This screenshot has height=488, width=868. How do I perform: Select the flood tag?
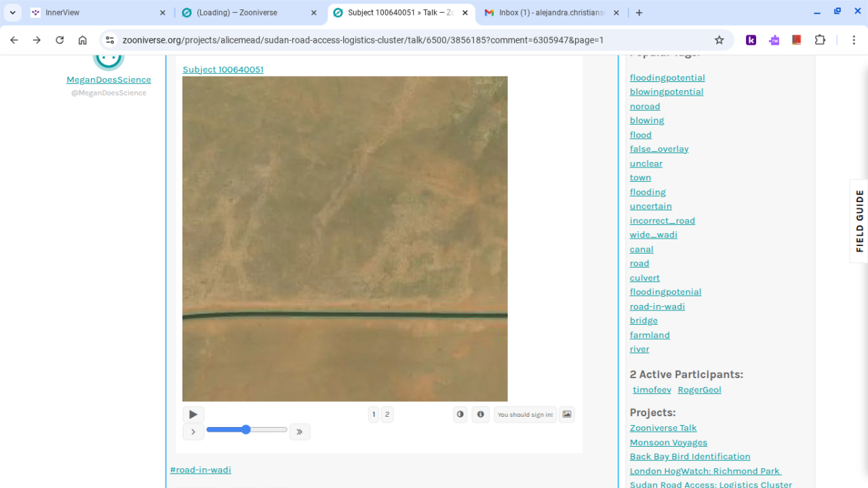(x=641, y=134)
